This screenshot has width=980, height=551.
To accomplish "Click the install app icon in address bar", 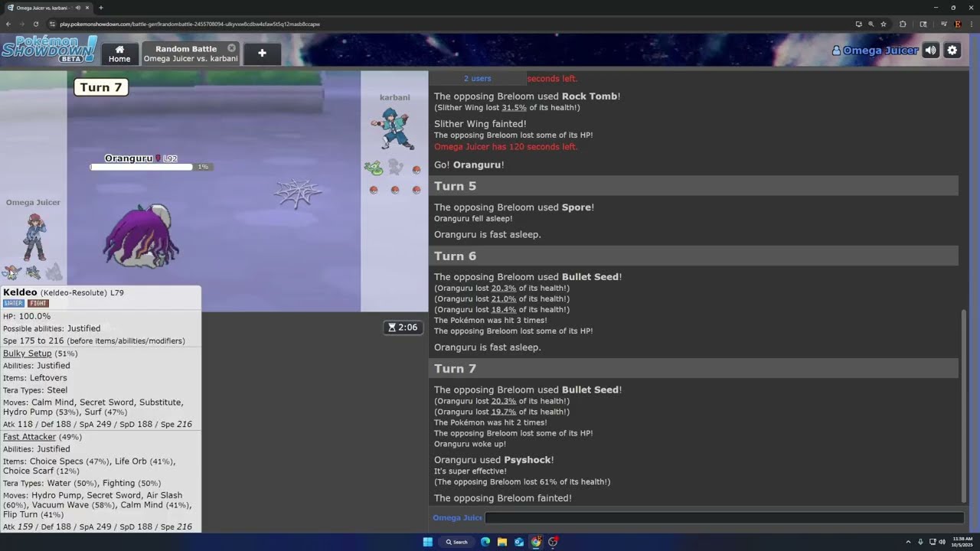I will point(858,24).
